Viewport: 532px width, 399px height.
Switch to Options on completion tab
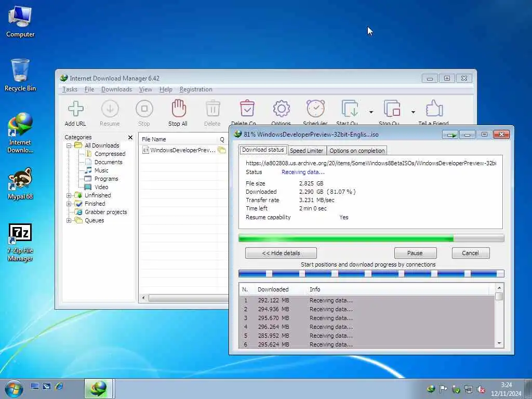(x=357, y=151)
